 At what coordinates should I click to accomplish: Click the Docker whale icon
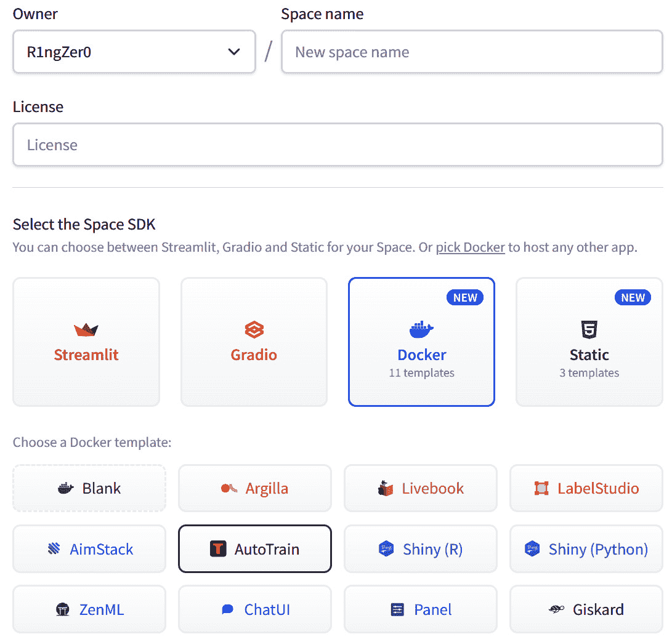click(421, 329)
